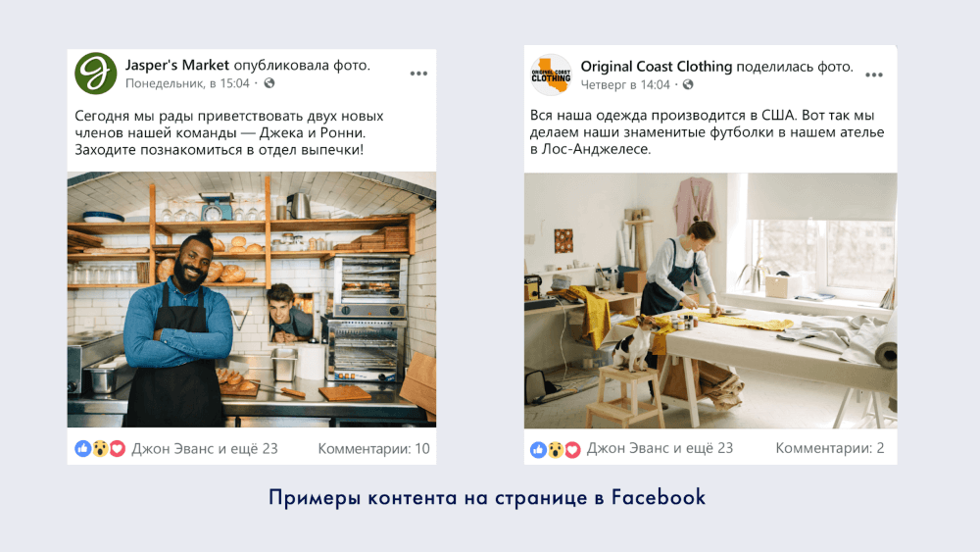Open 'Комментарии: 2' on the clothing post

tap(830, 448)
